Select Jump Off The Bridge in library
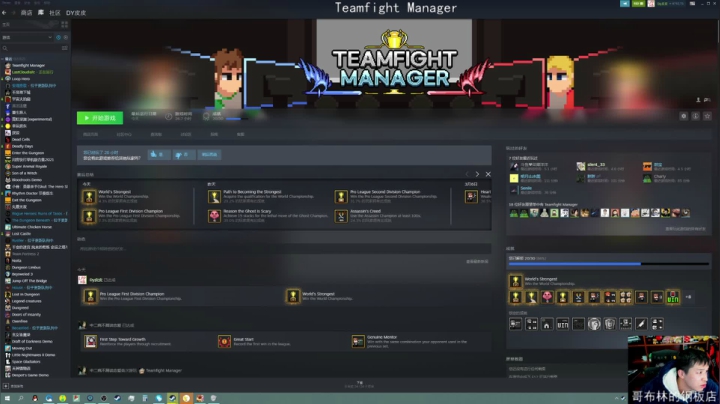Image resolution: width=720 pixels, height=404 pixels. 28,281
